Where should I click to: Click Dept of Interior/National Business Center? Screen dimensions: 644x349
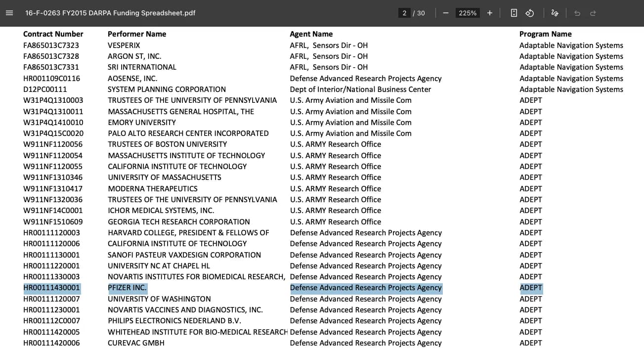tap(361, 89)
